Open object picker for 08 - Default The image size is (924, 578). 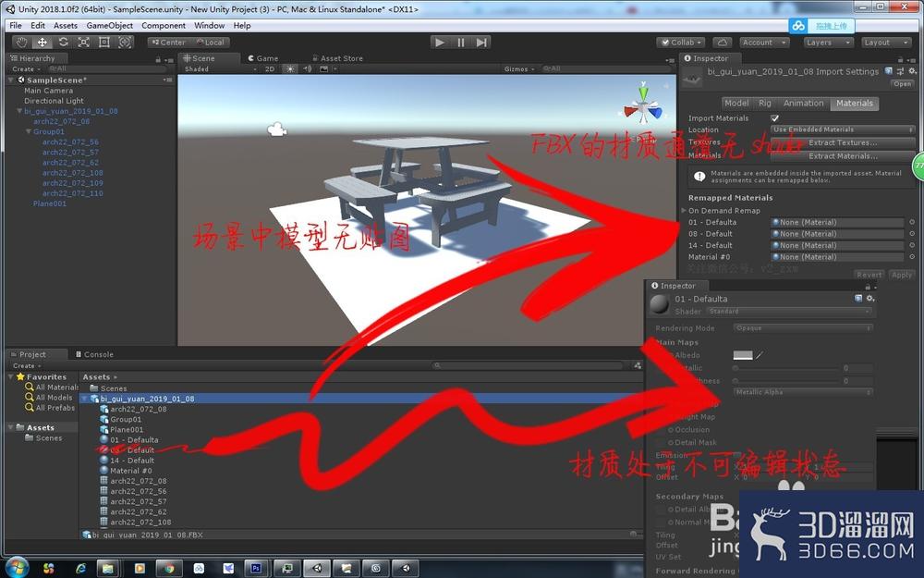(x=912, y=234)
